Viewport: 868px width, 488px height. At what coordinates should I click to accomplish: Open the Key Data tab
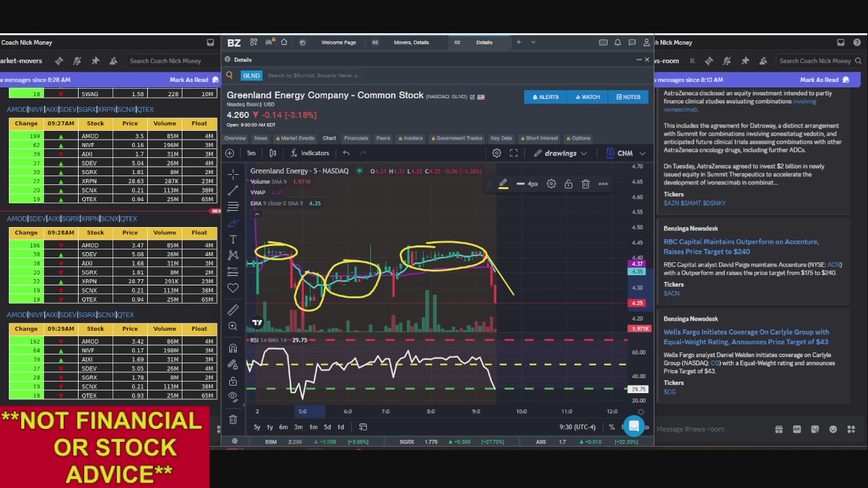[x=501, y=138]
